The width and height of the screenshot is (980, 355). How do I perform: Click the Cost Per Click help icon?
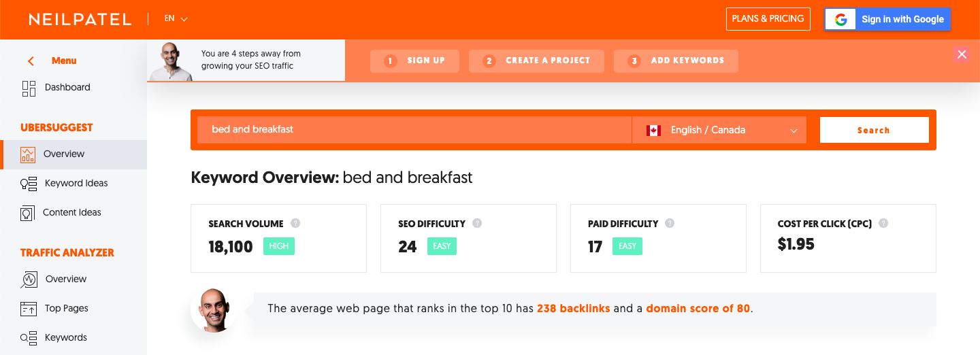point(883,223)
